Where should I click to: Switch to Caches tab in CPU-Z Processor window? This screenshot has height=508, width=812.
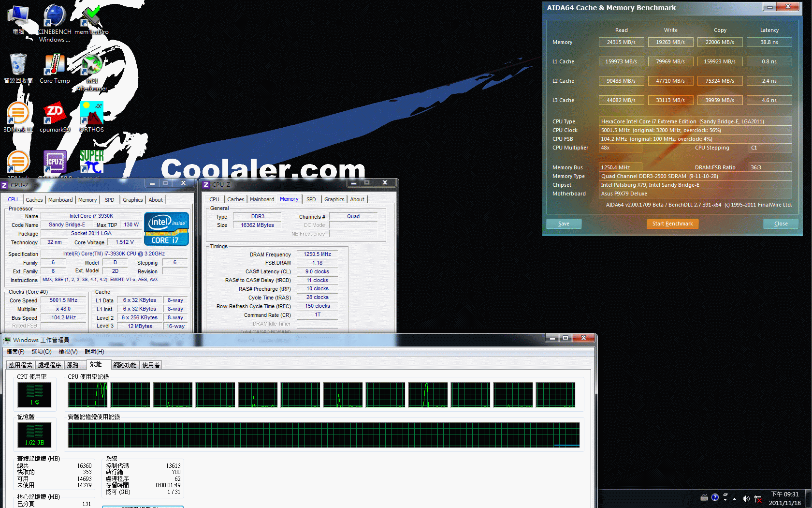(34, 200)
